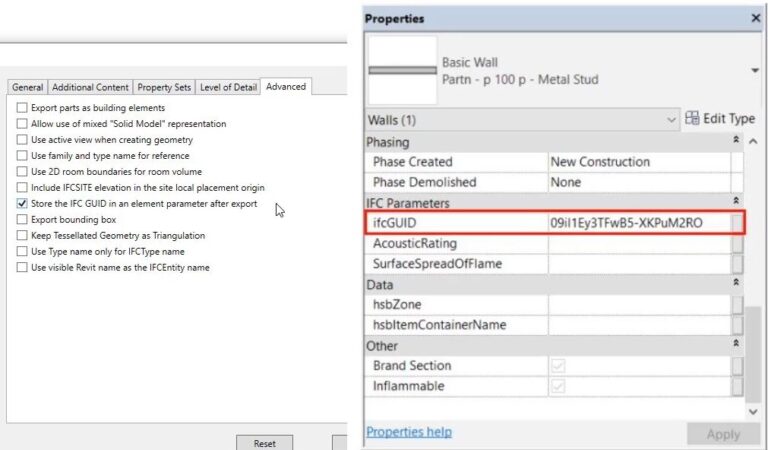Click the Reset button
The image size is (768, 450).
[x=264, y=442]
